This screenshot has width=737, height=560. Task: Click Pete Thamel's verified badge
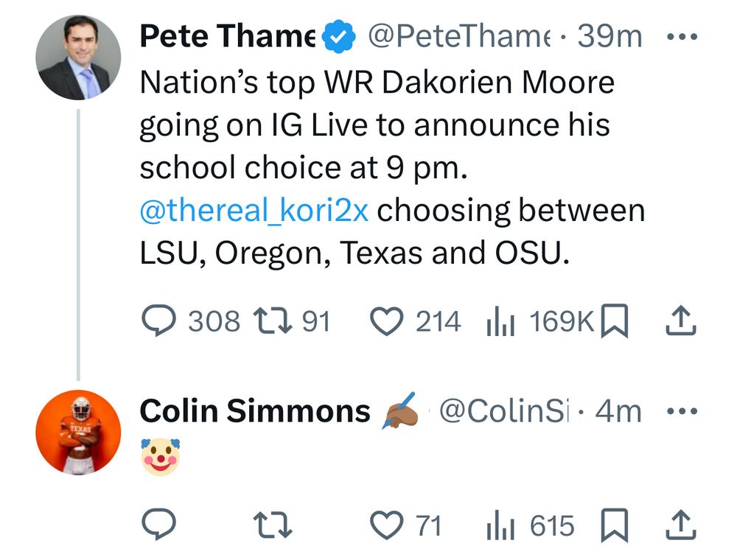coord(338,37)
